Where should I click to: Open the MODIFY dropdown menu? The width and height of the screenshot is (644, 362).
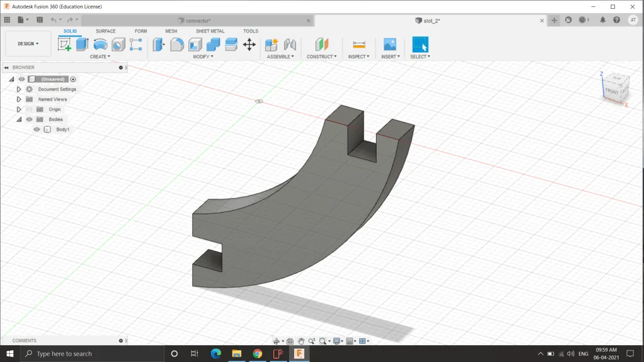[x=203, y=56]
